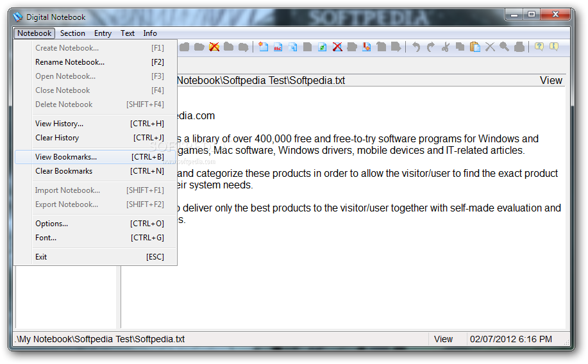This screenshot has height=364, width=588.
Task: Click the greyed Import Notebook... entry
Action: (x=96, y=190)
